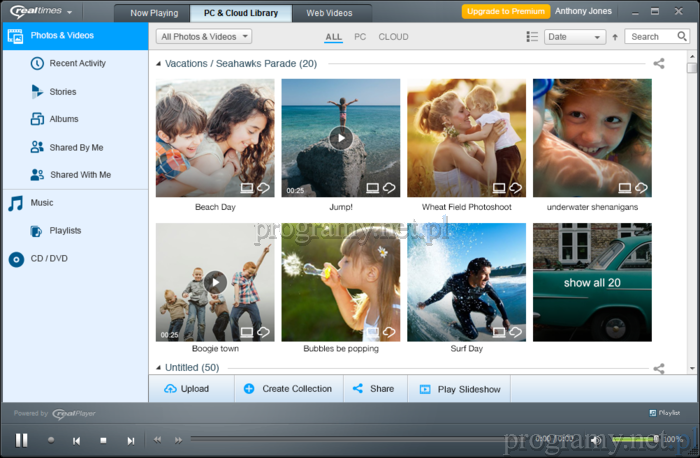Mute the player volume speaker icon
The height and width of the screenshot is (458, 700).
tap(596, 440)
